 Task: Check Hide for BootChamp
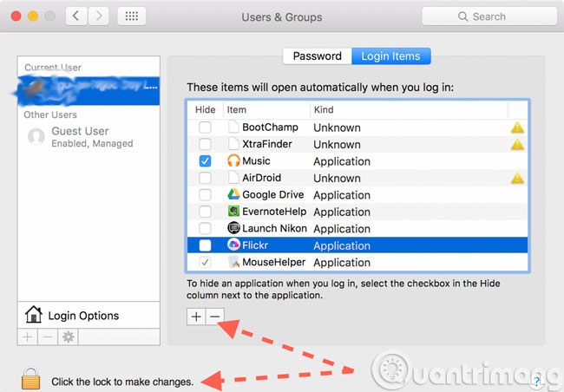[205, 127]
